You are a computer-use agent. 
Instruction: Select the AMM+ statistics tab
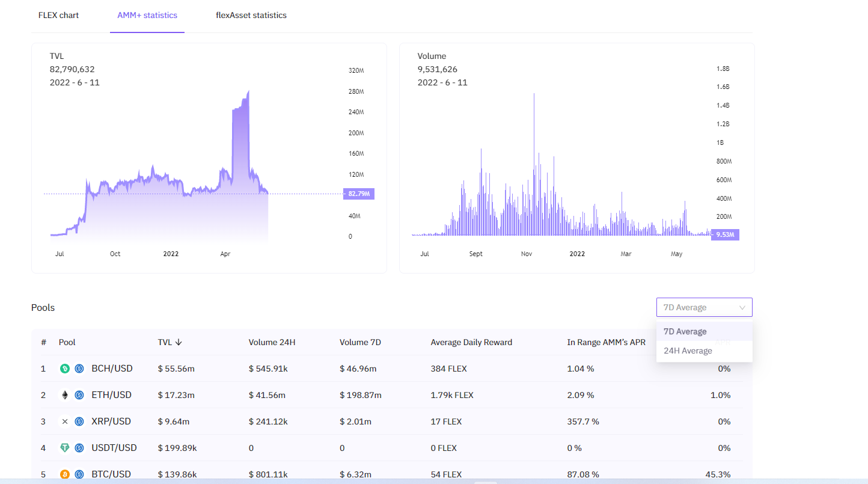point(147,15)
